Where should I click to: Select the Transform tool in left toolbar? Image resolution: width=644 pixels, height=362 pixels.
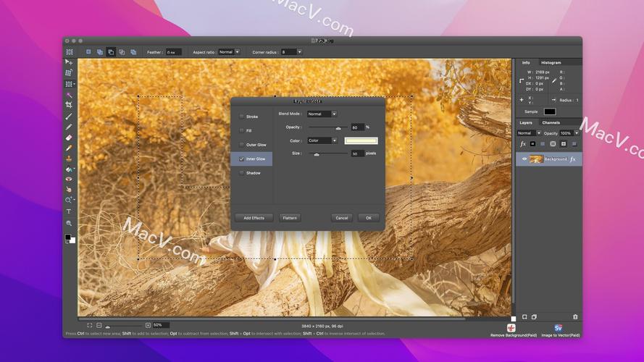point(69,72)
